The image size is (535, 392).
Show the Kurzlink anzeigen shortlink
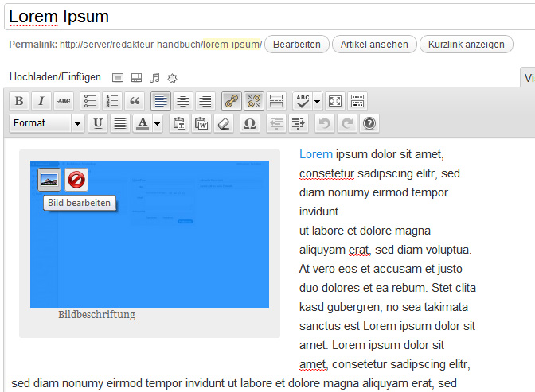[466, 45]
